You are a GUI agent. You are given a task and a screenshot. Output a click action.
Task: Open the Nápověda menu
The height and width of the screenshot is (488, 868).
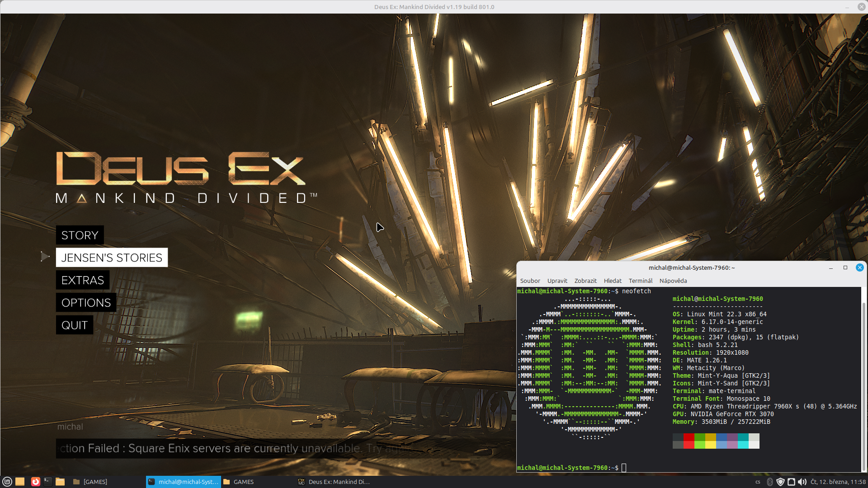[673, 281]
